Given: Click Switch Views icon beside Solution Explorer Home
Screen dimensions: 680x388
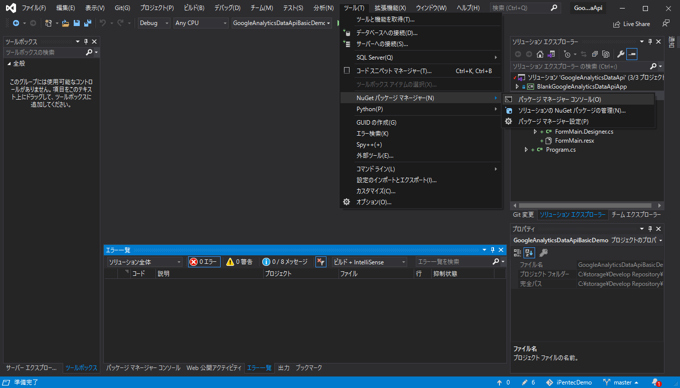Looking at the screenshot, I should point(551,54).
